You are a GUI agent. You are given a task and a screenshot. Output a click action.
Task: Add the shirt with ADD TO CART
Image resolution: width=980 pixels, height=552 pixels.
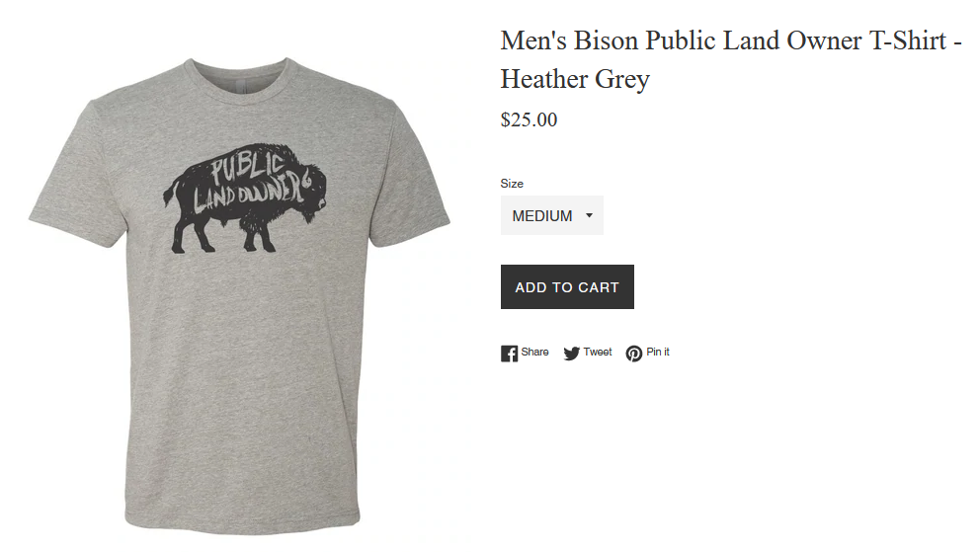point(567,286)
